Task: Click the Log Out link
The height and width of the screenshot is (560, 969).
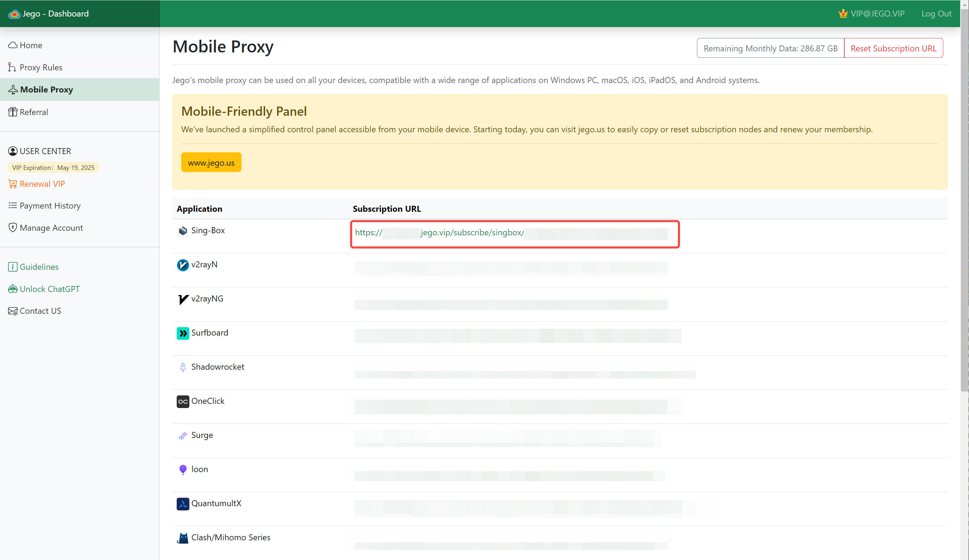Action: [x=936, y=13]
